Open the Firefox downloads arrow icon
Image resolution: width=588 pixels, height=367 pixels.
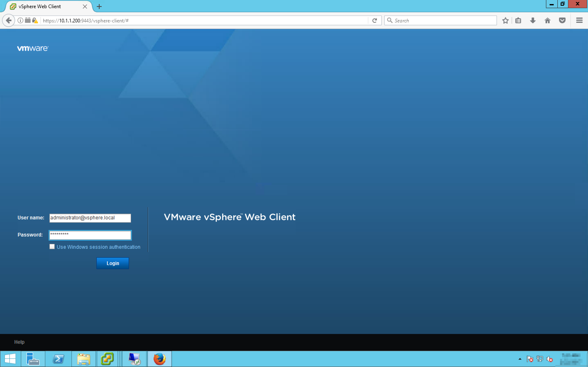533,20
